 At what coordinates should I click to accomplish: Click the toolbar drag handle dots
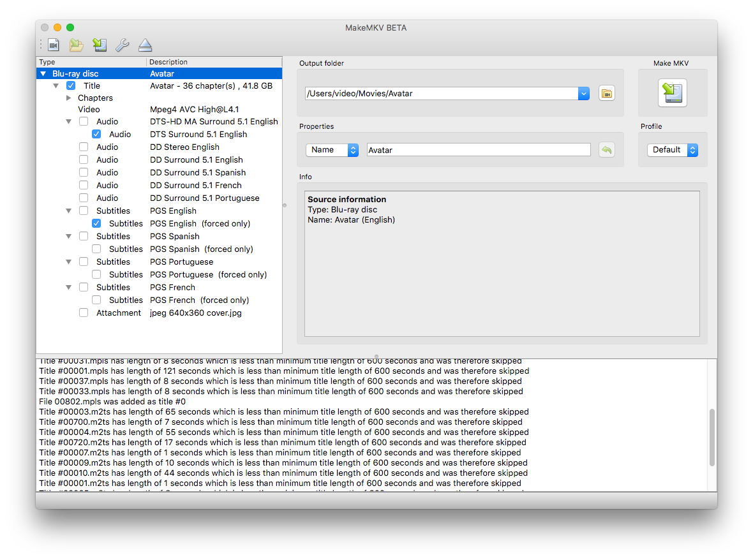tap(41, 45)
